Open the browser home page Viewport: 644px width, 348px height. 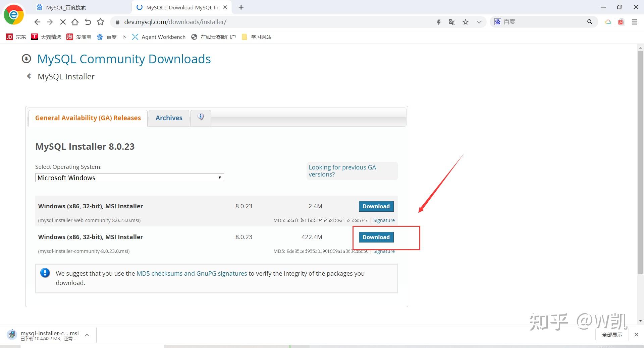(x=75, y=22)
